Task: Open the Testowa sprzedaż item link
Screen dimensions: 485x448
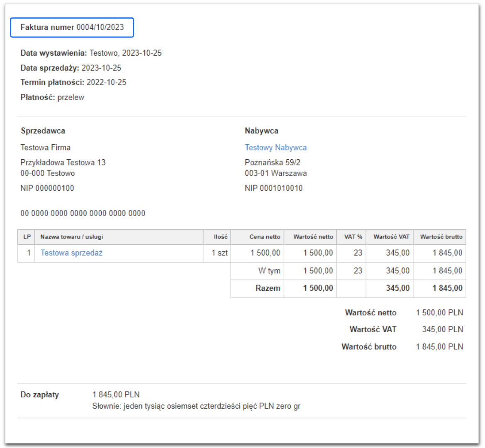Action: point(71,253)
